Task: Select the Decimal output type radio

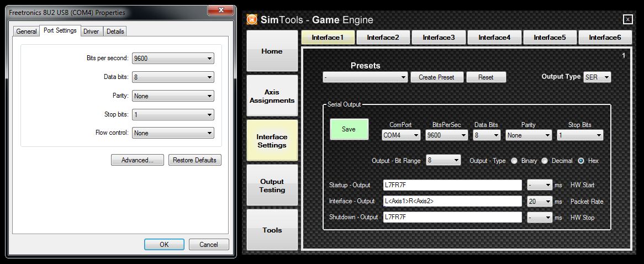Action: [x=544, y=161]
